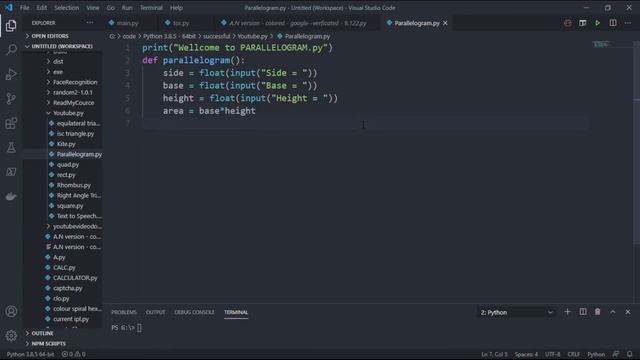The width and height of the screenshot is (640, 360).
Task: Click in the terminal prompt input
Action: pyautogui.click(x=139, y=327)
